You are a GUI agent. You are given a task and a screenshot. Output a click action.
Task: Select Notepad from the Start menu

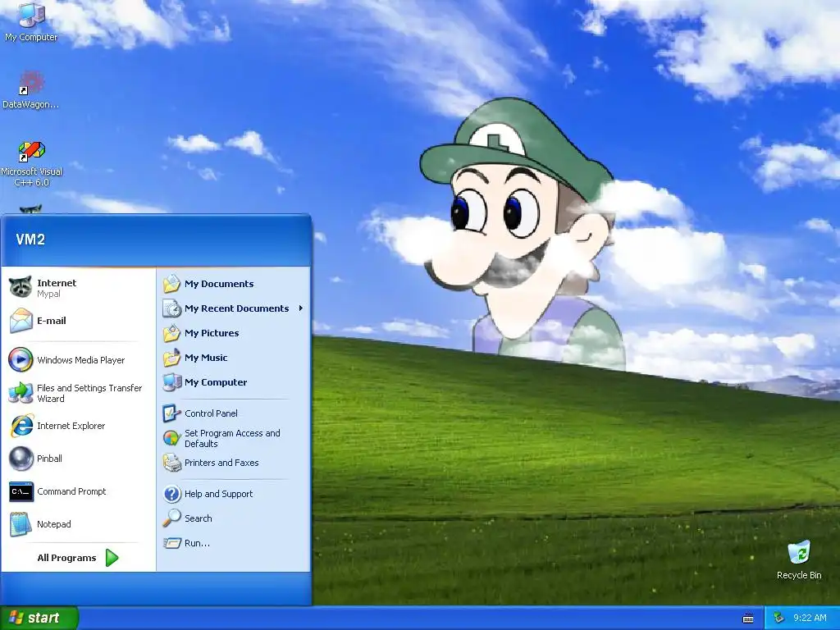(x=79, y=524)
